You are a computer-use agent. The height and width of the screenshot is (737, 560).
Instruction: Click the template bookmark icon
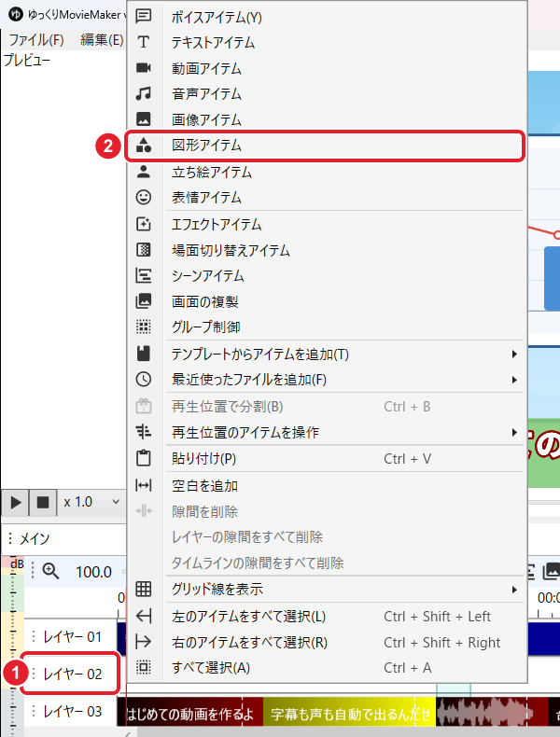[x=144, y=354]
